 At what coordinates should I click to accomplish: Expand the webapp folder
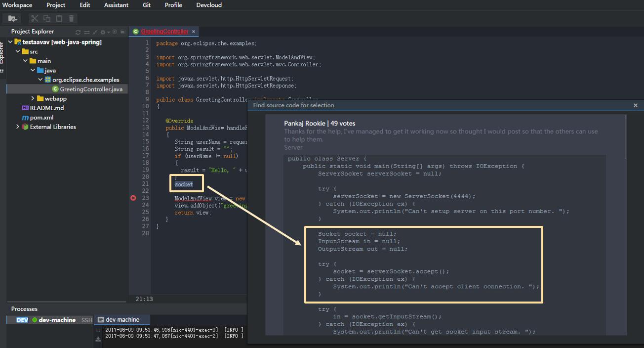tap(33, 98)
